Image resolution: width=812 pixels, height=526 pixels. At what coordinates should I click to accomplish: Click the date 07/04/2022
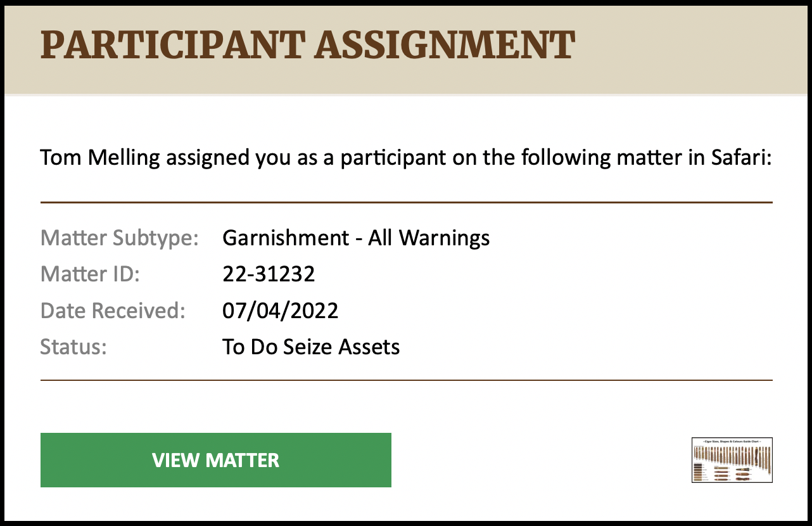pos(281,311)
